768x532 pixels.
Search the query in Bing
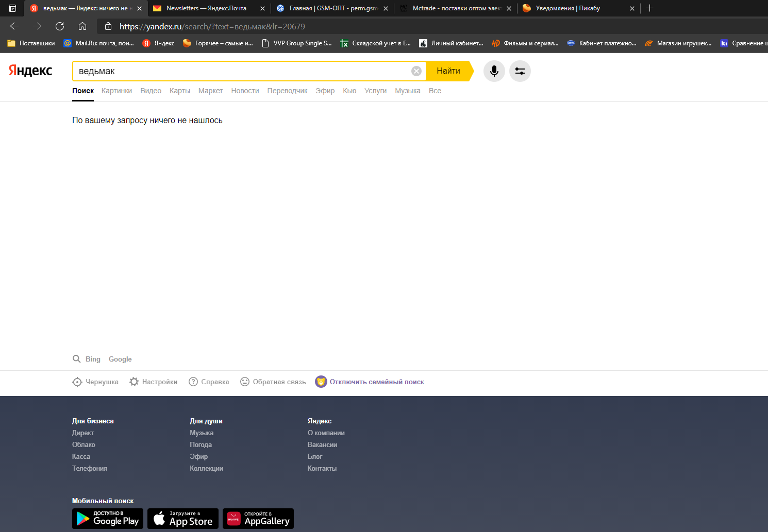click(x=93, y=359)
